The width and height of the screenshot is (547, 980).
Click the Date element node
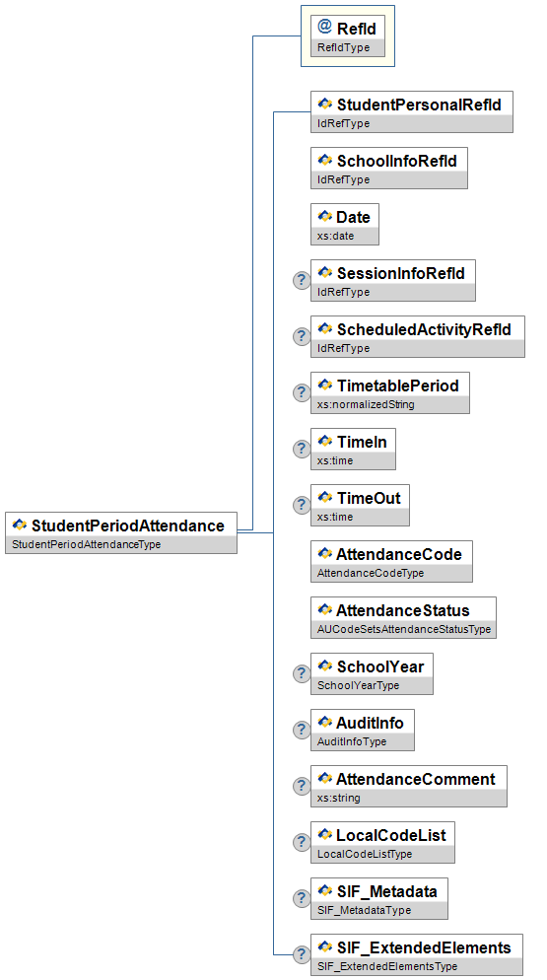click(x=344, y=224)
